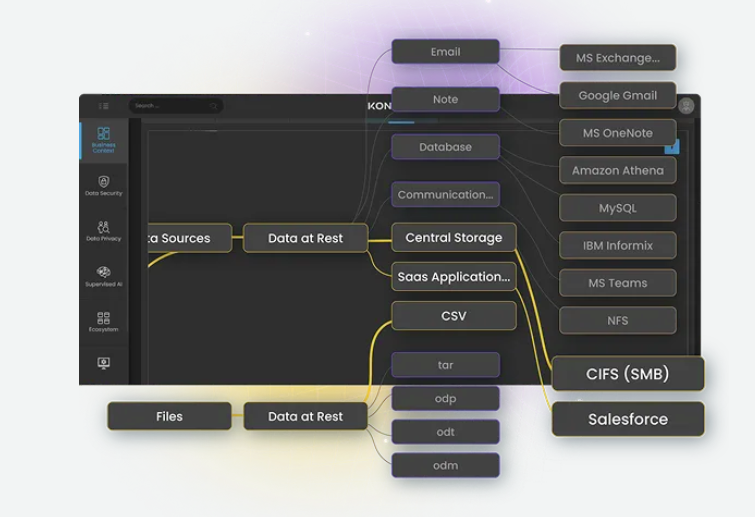
Task: Click the blue filter button on the canvas
Action: tap(672, 147)
